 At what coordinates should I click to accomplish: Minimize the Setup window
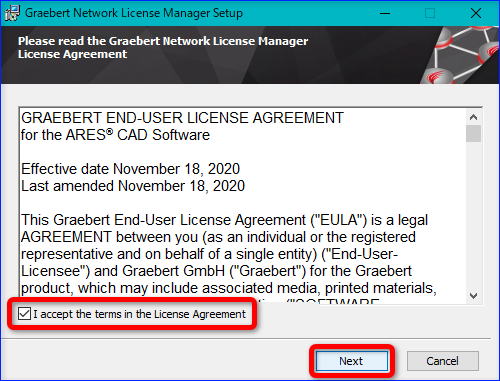[385, 13]
